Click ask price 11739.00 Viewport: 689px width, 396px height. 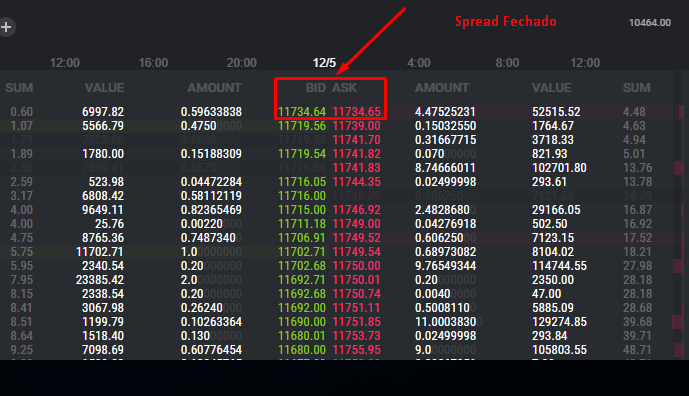click(356, 126)
